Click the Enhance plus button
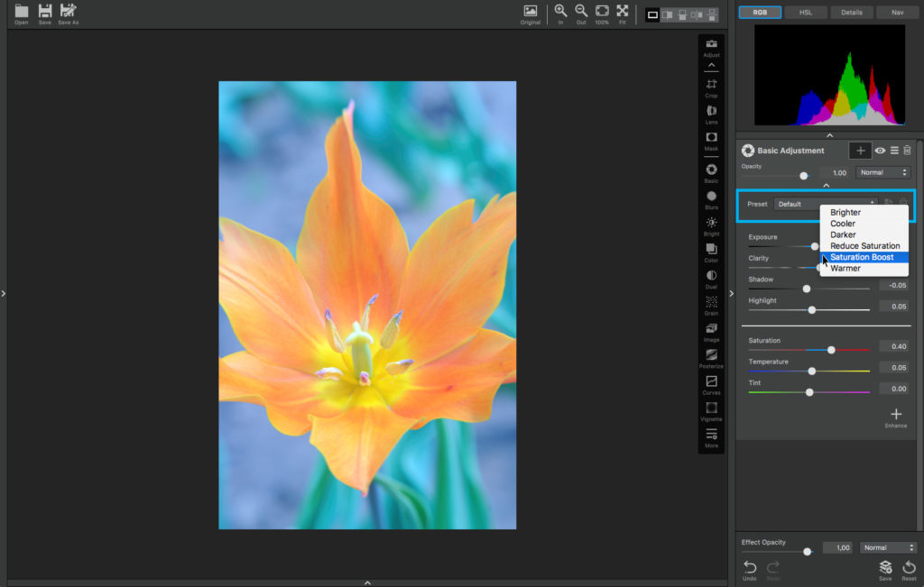 click(x=896, y=417)
